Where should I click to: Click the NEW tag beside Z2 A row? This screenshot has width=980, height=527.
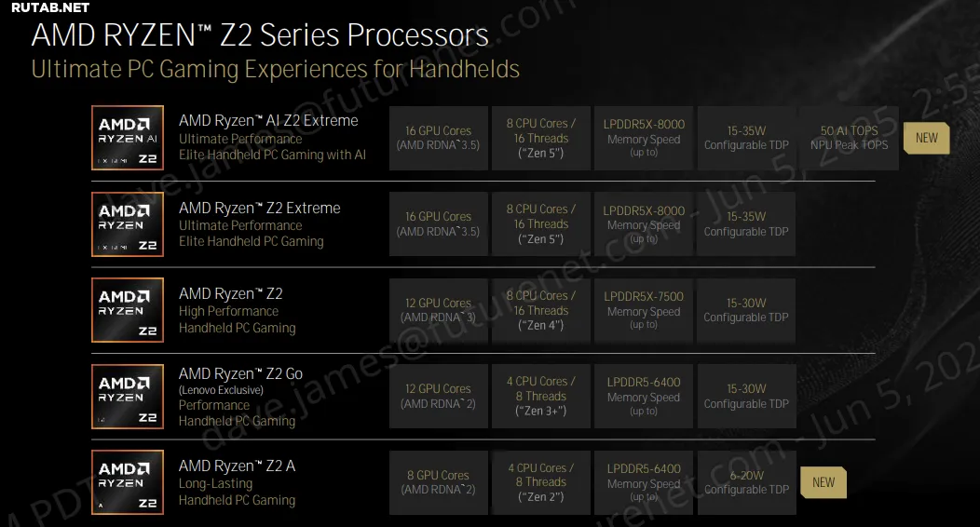(x=823, y=482)
